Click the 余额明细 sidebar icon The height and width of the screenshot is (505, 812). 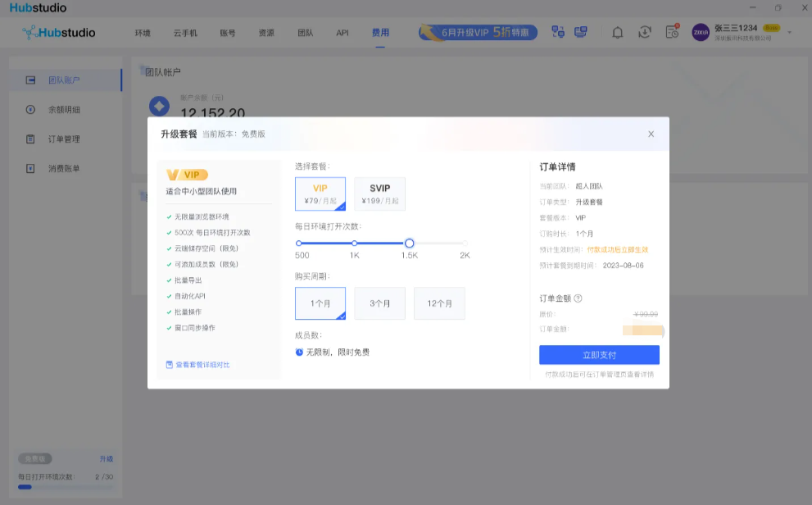coord(30,109)
